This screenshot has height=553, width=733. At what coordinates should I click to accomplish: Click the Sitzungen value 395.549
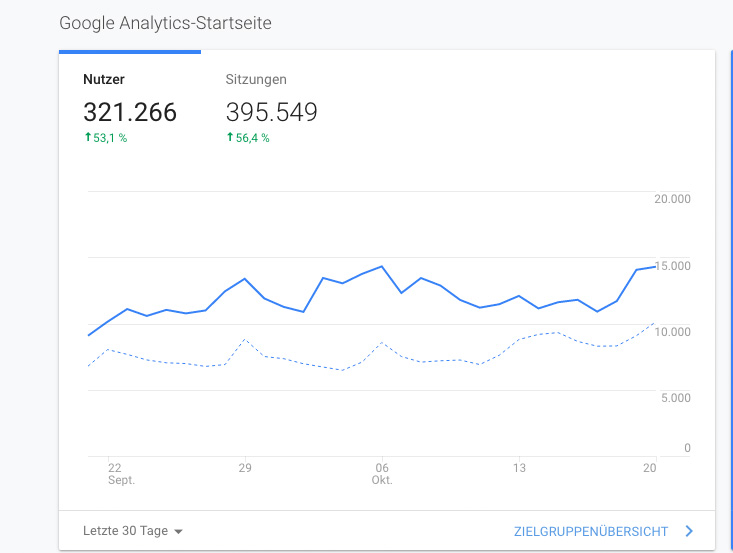pyautogui.click(x=272, y=112)
